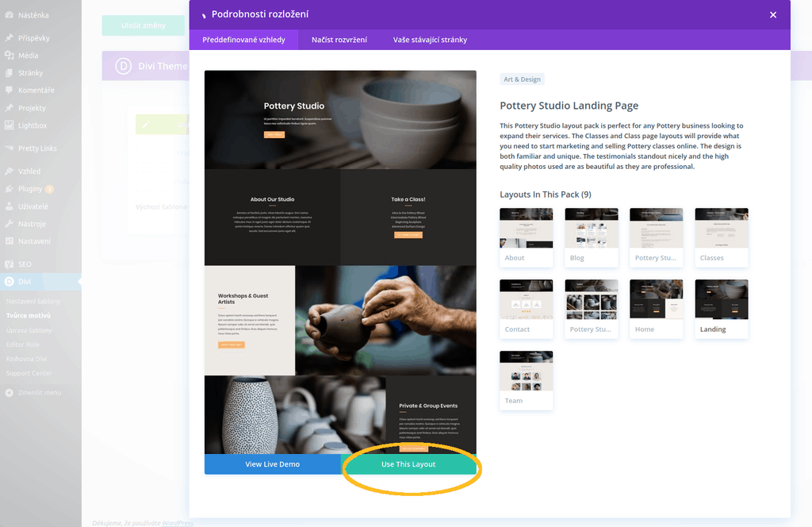The image size is (812, 527).
Task: Click the Use This Layout button
Action: tap(408, 464)
